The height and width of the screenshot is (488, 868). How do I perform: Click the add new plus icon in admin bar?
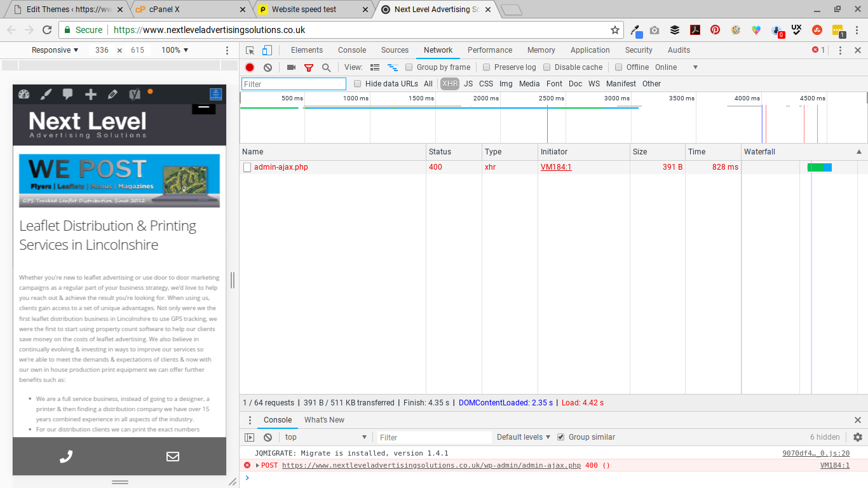coord(91,94)
